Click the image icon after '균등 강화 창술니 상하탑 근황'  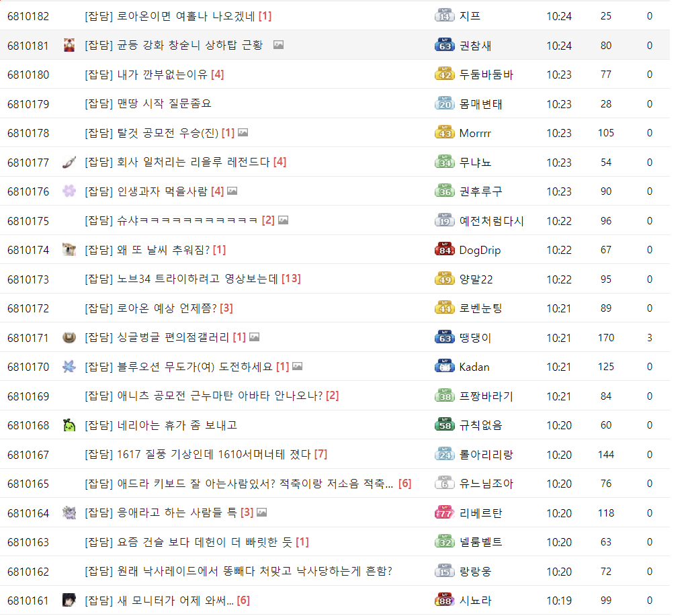[x=278, y=45]
